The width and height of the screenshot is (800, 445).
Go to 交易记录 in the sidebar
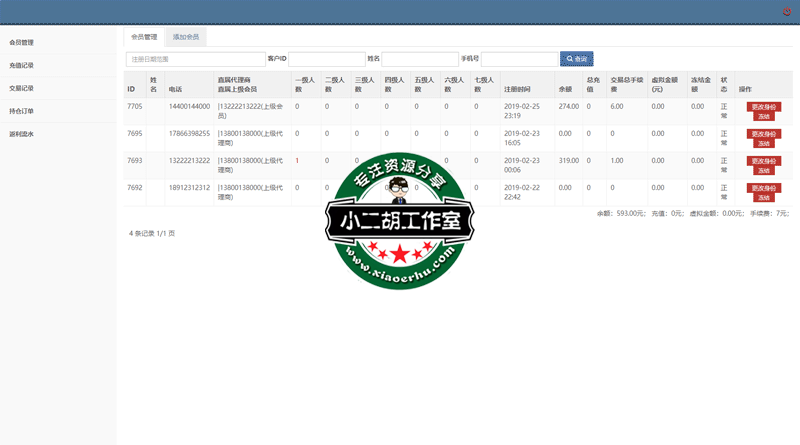[x=21, y=88]
